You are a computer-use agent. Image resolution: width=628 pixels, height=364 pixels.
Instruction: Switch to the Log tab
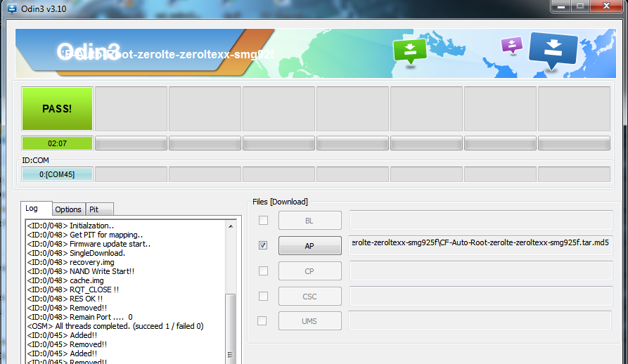click(x=36, y=209)
